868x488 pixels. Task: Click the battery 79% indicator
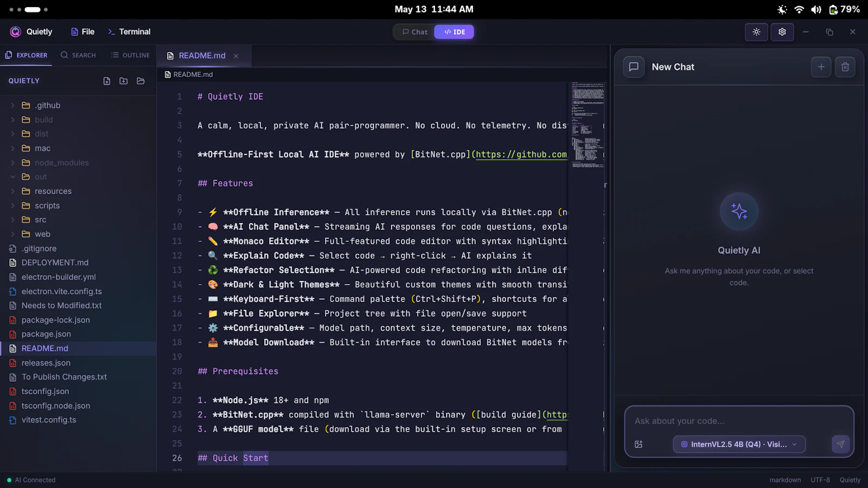[844, 10]
